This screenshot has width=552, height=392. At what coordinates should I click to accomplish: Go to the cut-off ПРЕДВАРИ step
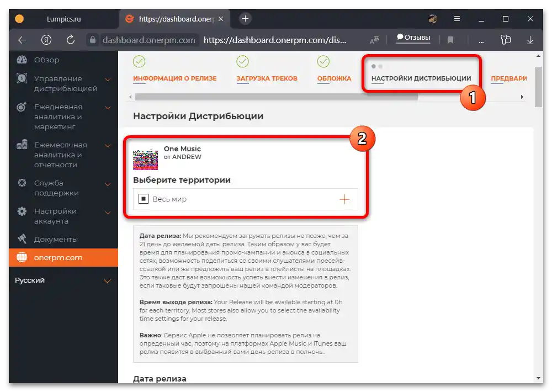(x=509, y=78)
